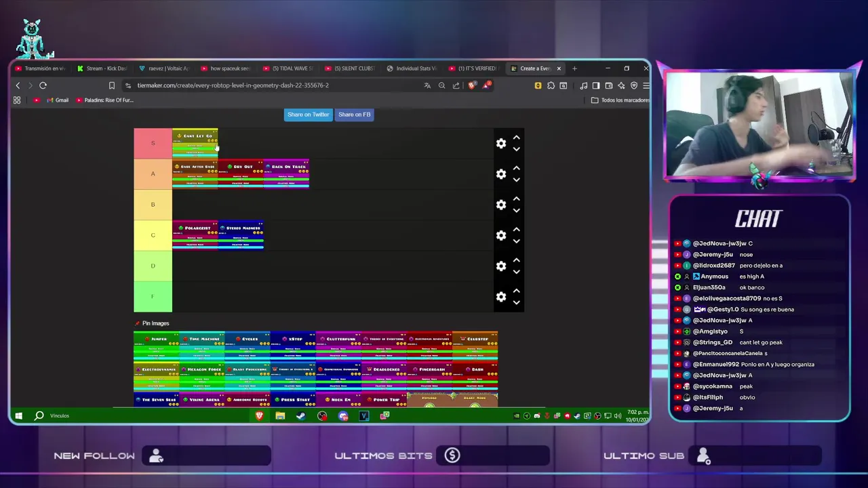The width and height of the screenshot is (868, 488).
Task: Select the Cant Let Go level card
Action: point(195,143)
